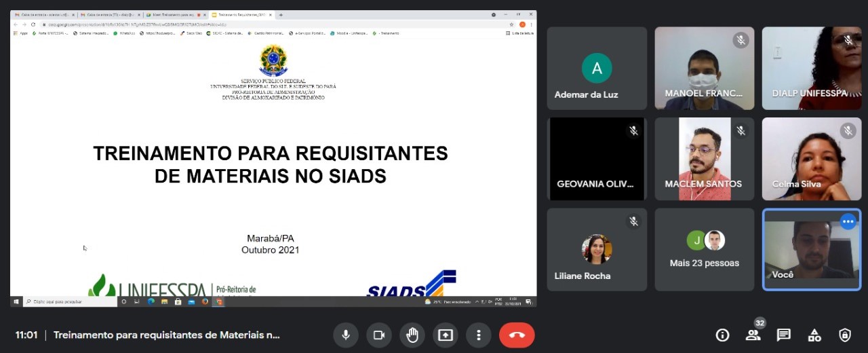Select Liliane Rocha participant tile
This screenshot has width=868, height=353.
597,249
